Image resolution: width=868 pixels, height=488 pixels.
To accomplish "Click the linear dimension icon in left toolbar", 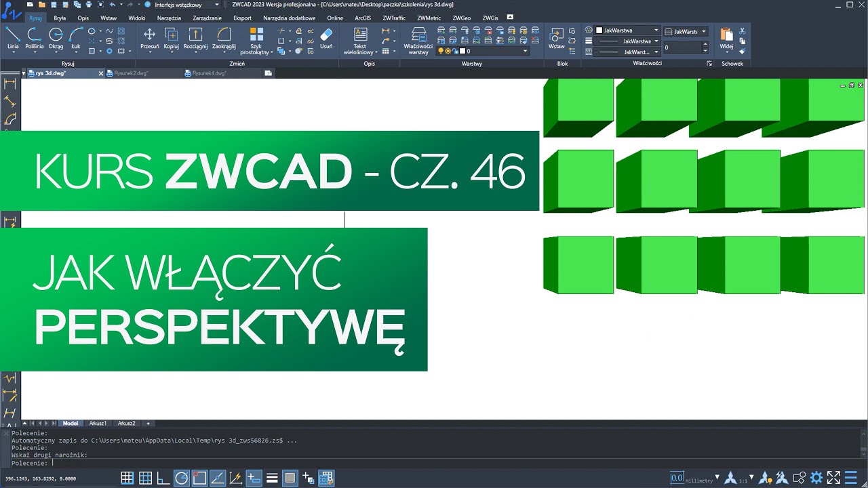I will [x=10, y=84].
